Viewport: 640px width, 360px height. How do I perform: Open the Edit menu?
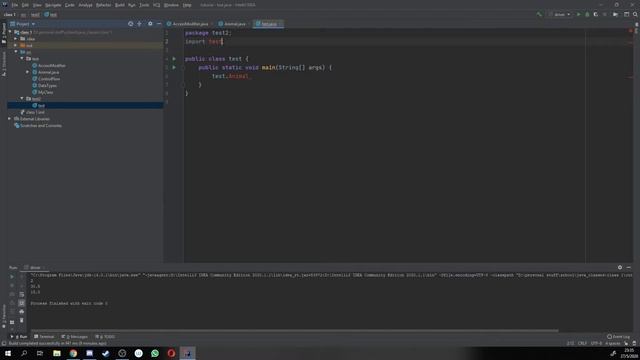[x=25, y=5]
